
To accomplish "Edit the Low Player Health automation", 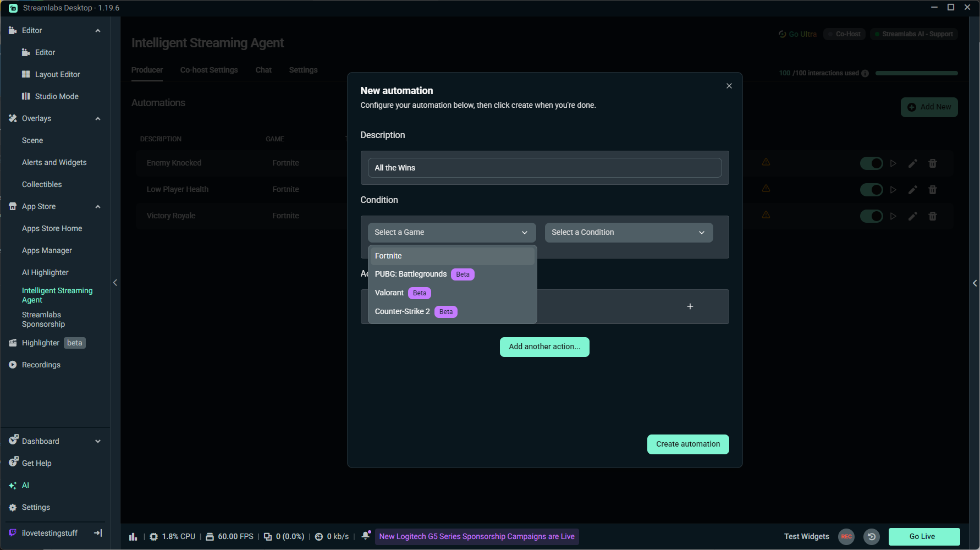I will [x=912, y=190].
